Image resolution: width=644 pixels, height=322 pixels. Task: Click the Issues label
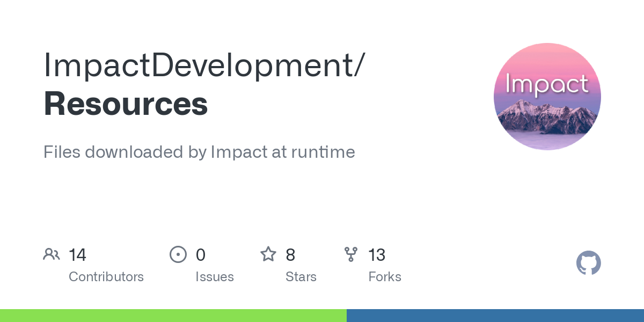point(215,277)
